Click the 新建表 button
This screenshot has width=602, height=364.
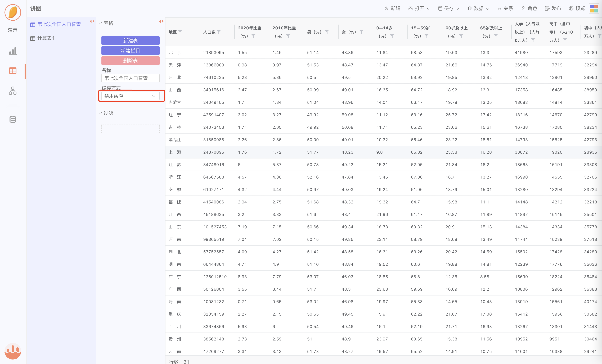coord(131,40)
